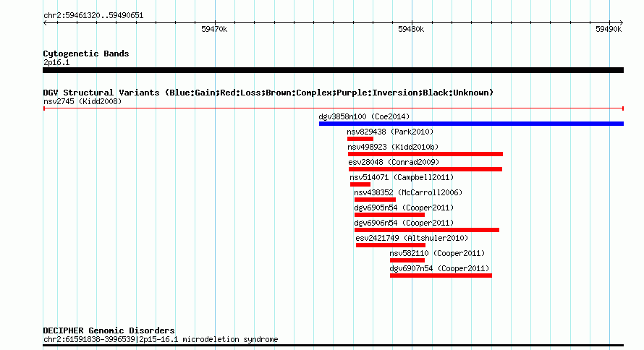
Task: Click the Cytogenetic Bands track title
Action: pos(86,54)
